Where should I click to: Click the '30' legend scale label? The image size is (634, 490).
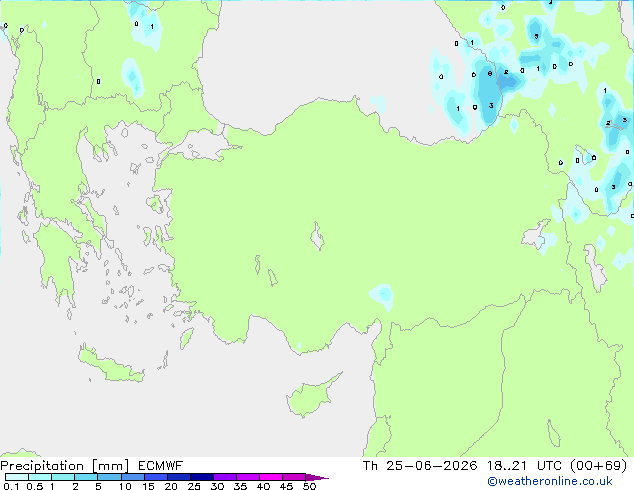point(217,486)
